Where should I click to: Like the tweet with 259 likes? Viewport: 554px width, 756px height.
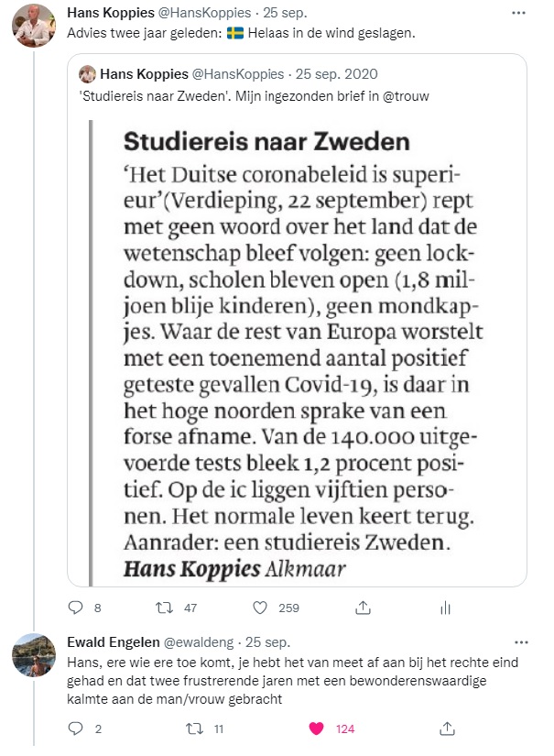click(x=260, y=607)
